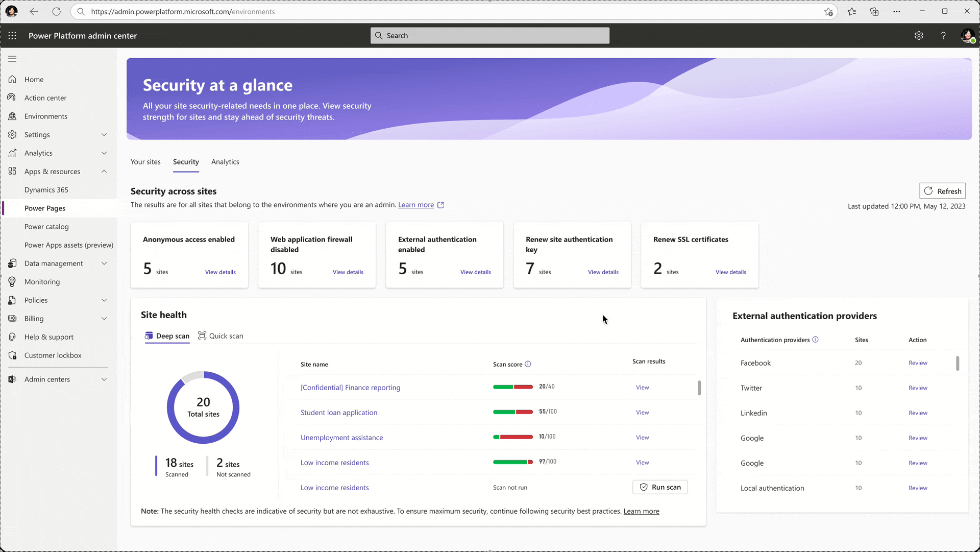Collapse the navigation with hamburger icon

pyautogui.click(x=12, y=59)
